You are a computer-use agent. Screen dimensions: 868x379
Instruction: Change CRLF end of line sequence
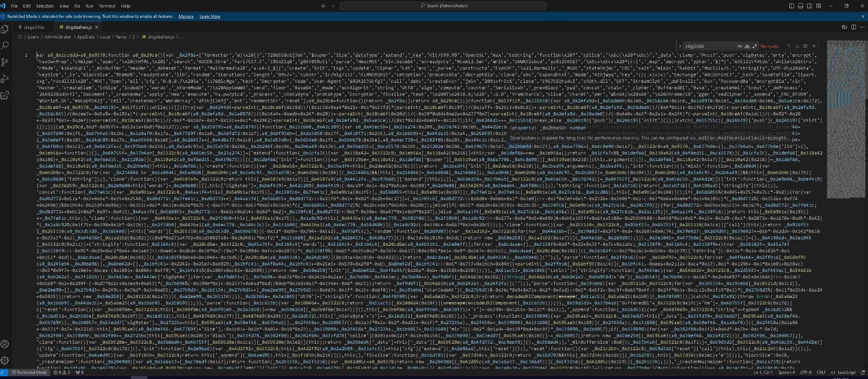(x=821, y=373)
